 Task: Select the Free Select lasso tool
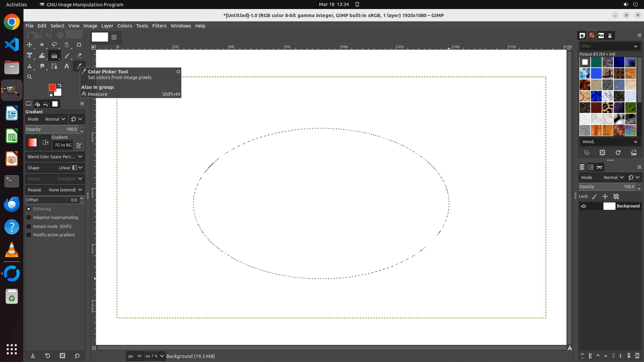click(54, 45)
